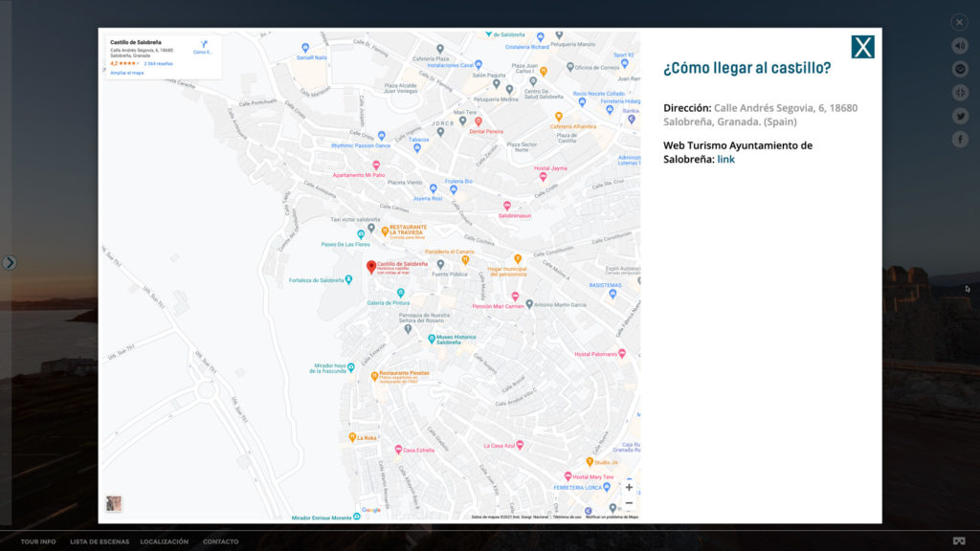
Task: Share the tour on Twitter
Action: 960,116
